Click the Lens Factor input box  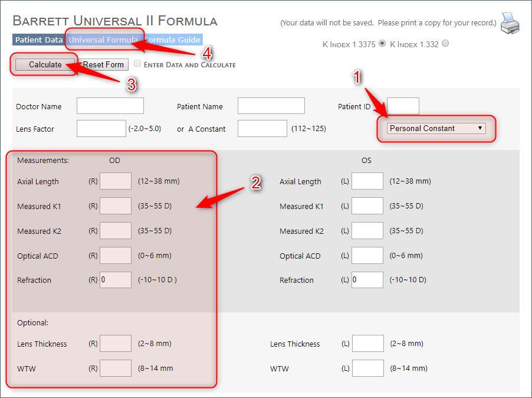pyautogui.click(x=101, y=128)
